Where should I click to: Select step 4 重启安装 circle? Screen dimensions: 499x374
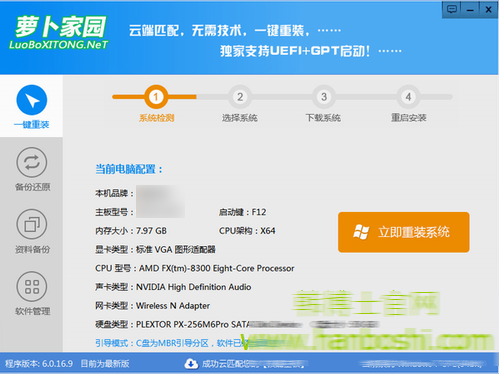[408, 97]
